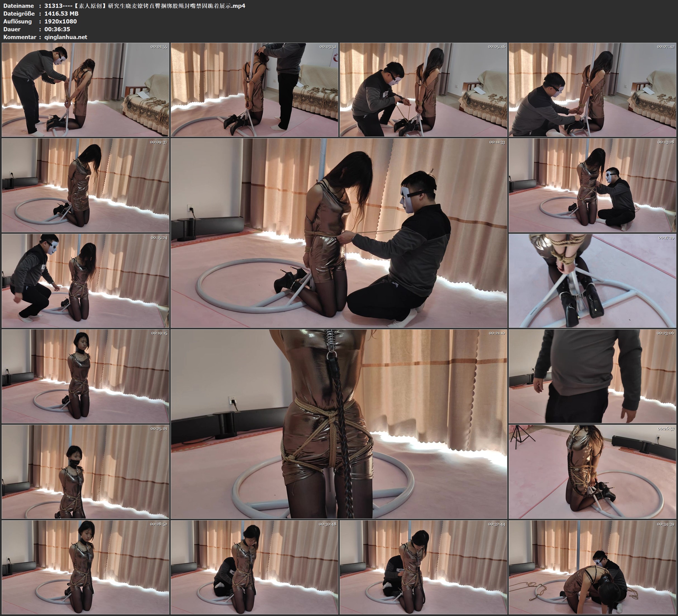Click the frame stamped 00:13:28
The width and height of the screenshot is (678, 616).
click(592, 185)
